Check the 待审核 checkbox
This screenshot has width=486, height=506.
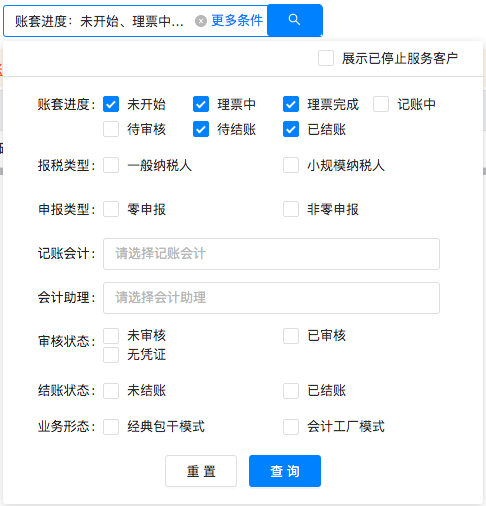111,129
